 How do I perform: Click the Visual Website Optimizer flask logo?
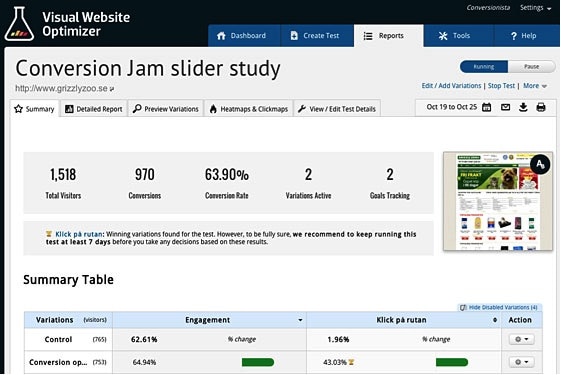[19, 24]
